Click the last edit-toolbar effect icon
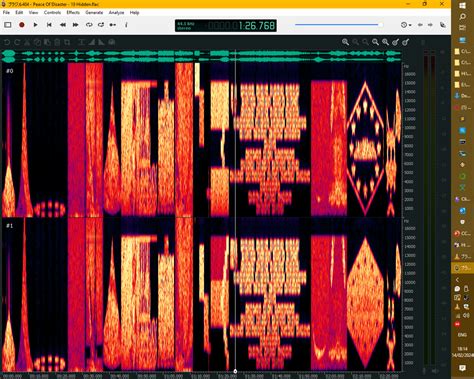 112,42
